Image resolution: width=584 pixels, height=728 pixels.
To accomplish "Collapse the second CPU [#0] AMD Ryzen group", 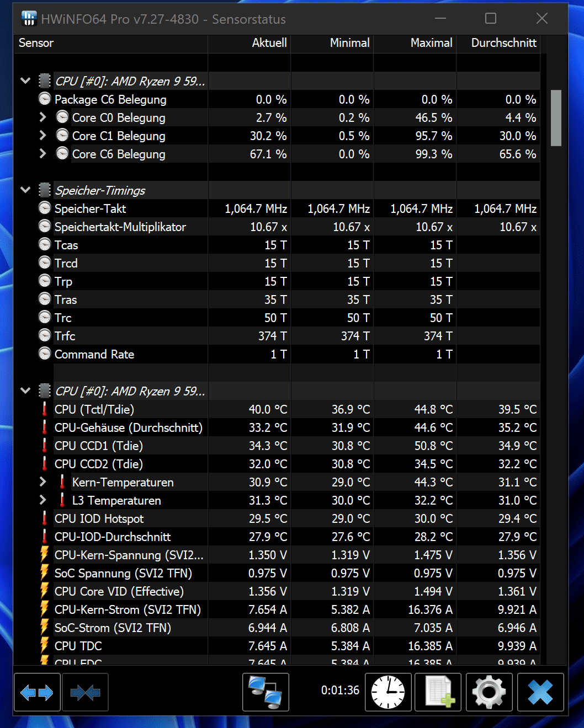I will point(25,391).
